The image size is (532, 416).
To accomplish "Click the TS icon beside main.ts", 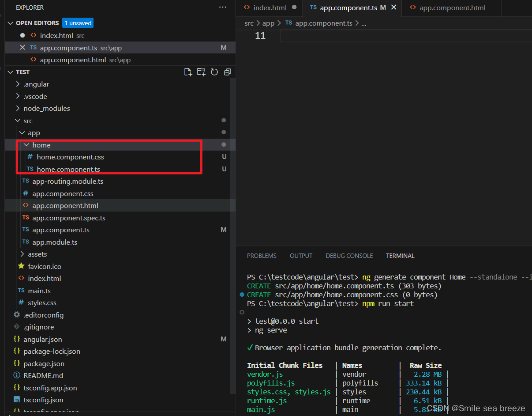I will click(x=21, y=291).
